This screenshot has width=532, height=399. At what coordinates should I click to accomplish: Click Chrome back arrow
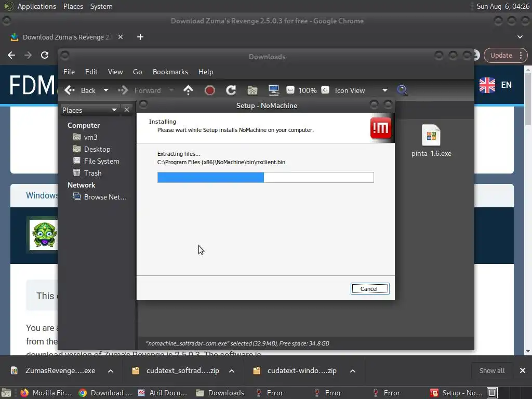tap(11, 55)
